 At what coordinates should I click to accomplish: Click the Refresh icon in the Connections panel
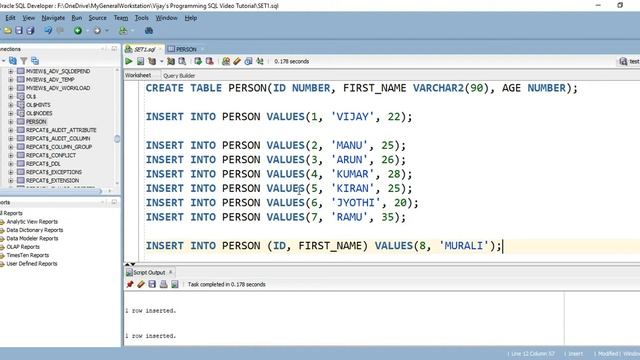13,61
